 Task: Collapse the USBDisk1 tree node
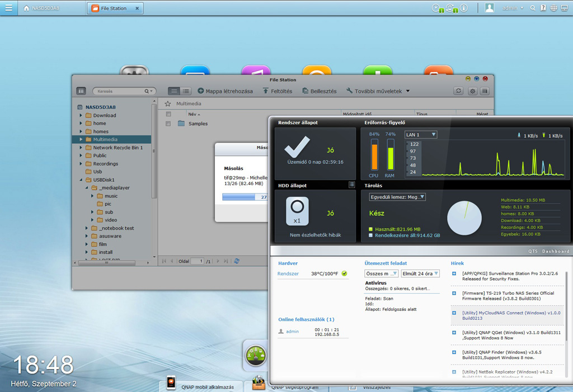[81, 180]
